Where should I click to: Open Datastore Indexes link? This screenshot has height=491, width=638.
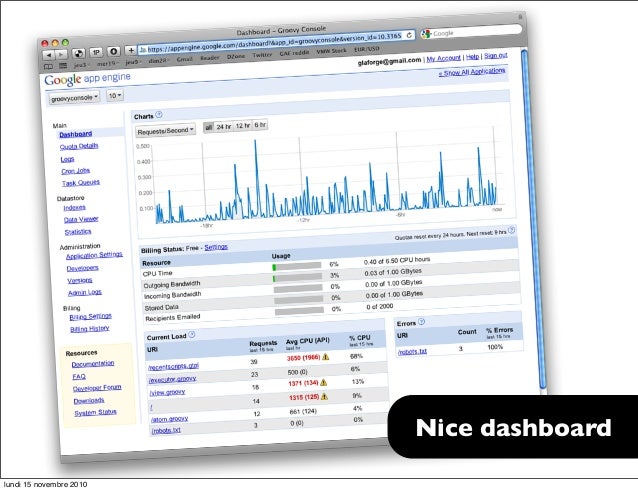click(x=74, y=207)
